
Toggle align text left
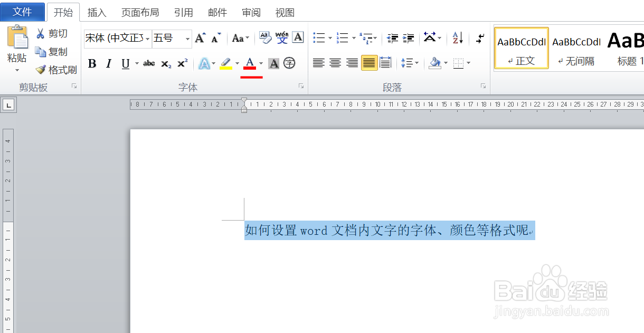[318, 63]
